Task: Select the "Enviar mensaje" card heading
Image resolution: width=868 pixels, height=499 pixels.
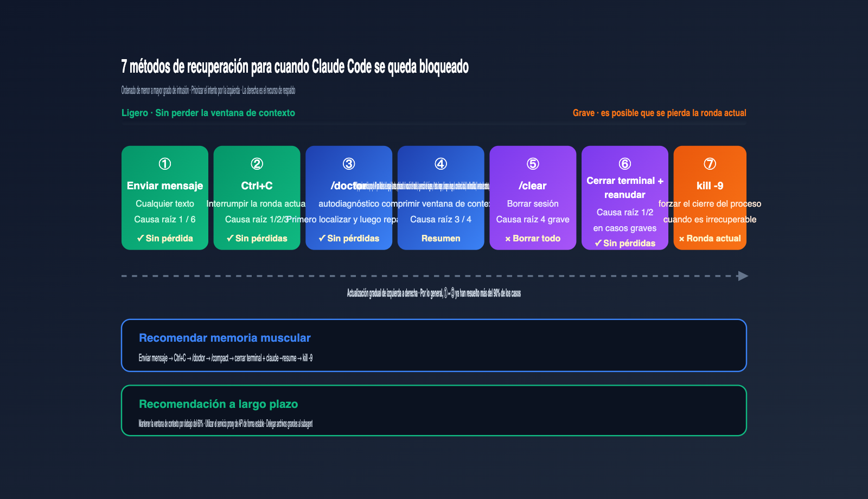Action: click(165, 185)
